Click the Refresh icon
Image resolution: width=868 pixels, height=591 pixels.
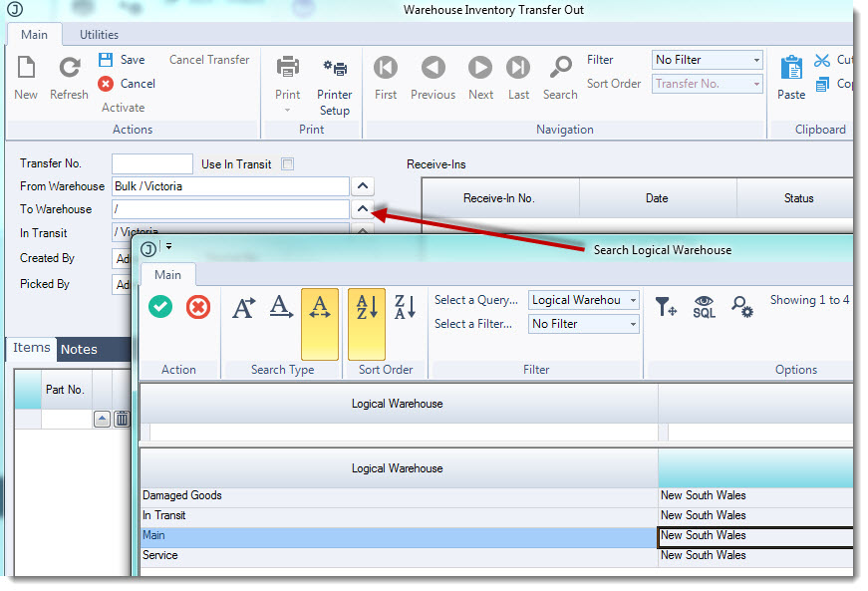pyautogui.click(x=69, y=68)
